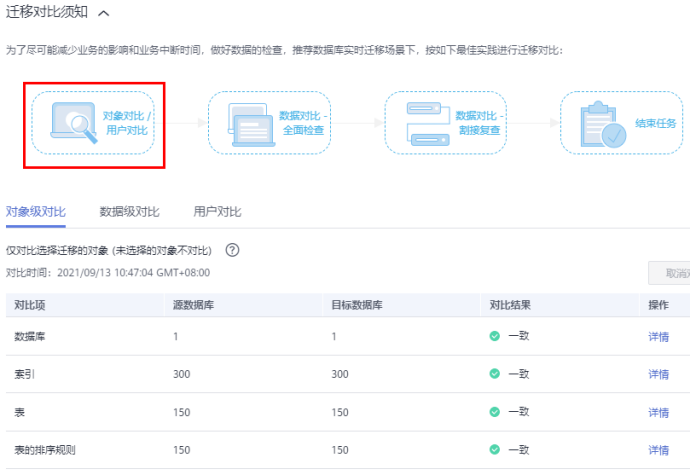View 详情 for 表的排序规则 row

point(658,450)
